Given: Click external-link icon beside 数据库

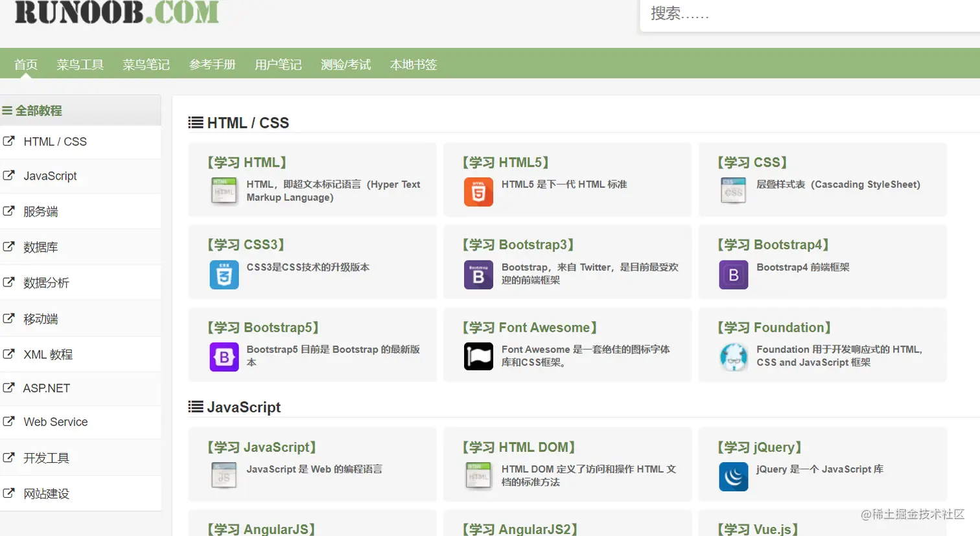Looking at the screenshot, I should click(x=9, y=246).
